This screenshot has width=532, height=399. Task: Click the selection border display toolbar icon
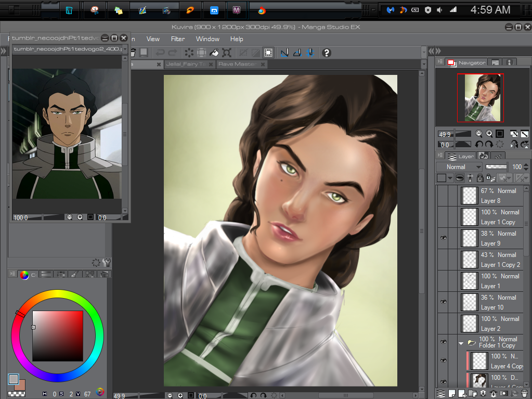pos(268,53)
